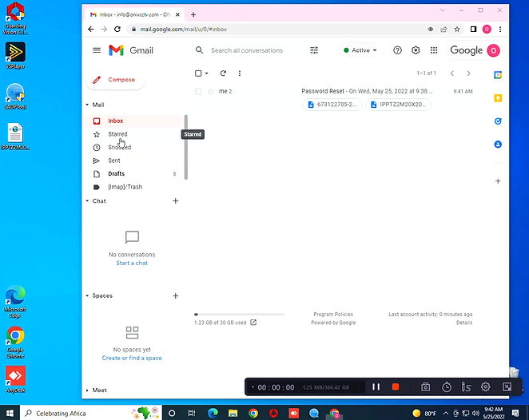
Task: Open Chrome three-dot menu
Action: tap(500, 30)
